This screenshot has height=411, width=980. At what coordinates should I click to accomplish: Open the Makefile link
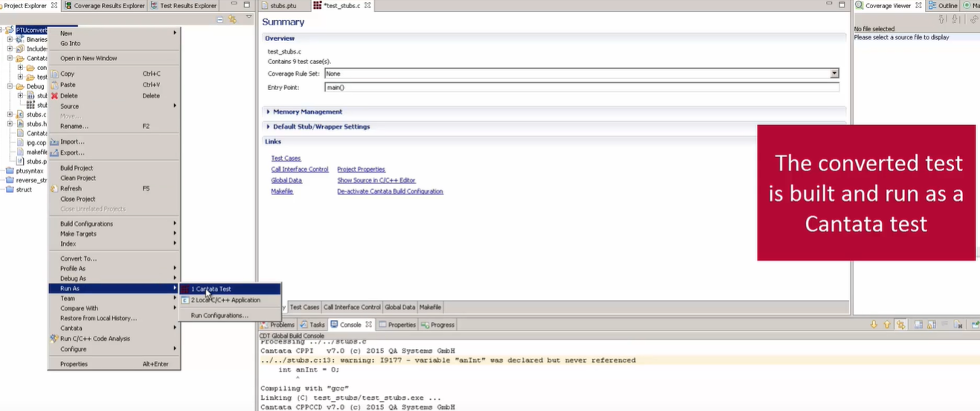click(x=282, y=191)
